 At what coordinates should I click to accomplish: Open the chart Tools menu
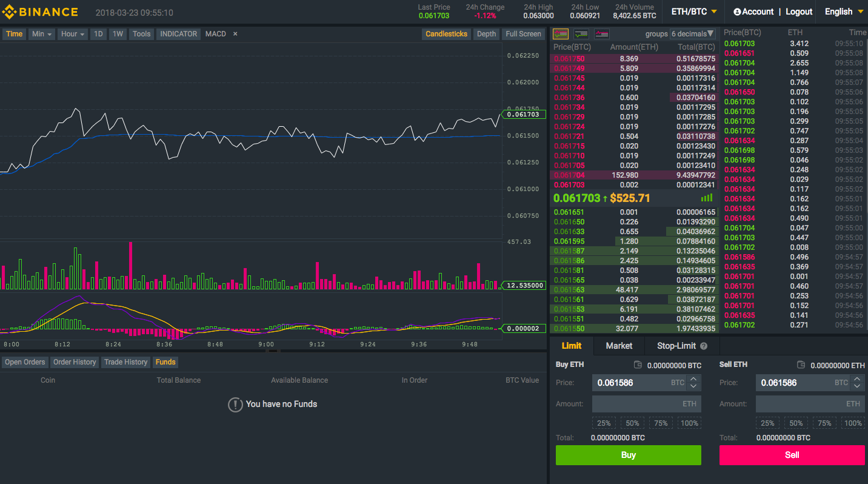[x=141, y=34]
